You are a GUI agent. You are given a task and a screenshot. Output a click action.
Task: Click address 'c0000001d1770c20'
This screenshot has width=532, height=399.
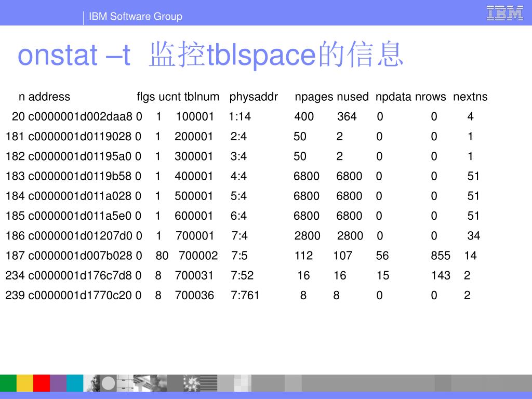79,296
